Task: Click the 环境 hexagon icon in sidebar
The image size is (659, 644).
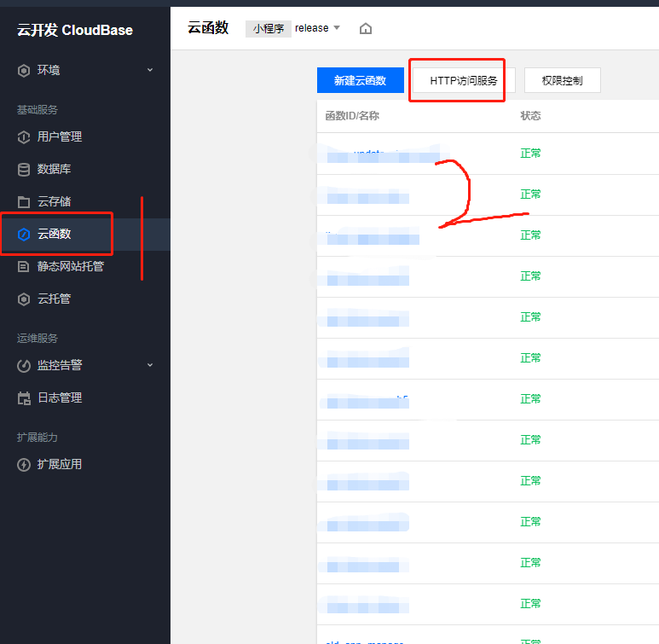Action: [x=24, y=70]
